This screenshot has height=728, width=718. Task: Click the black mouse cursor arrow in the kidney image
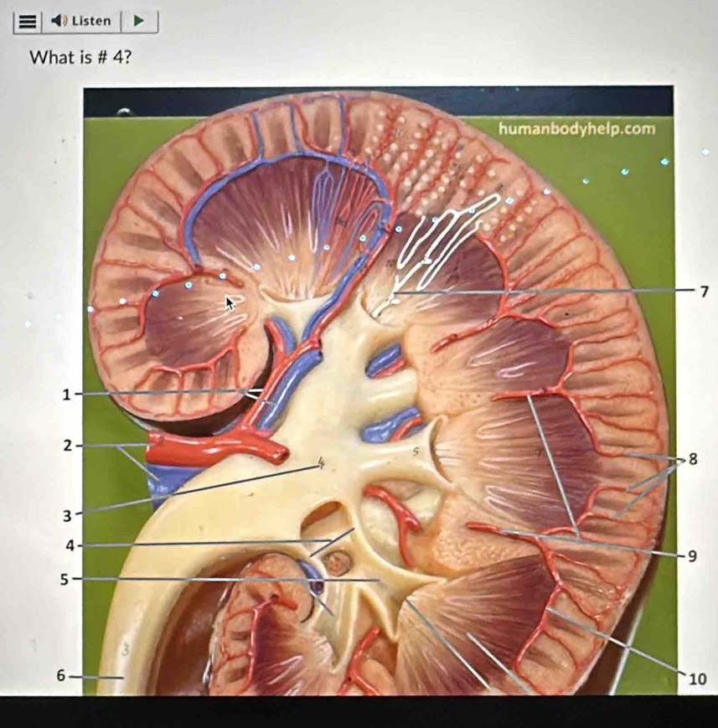coord(230,302)
